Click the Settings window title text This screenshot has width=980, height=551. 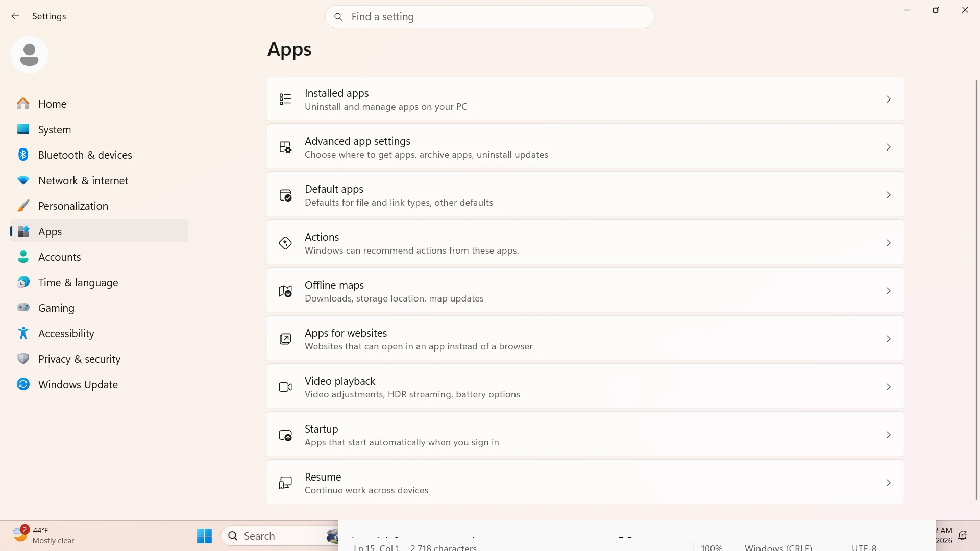point(49,16)
